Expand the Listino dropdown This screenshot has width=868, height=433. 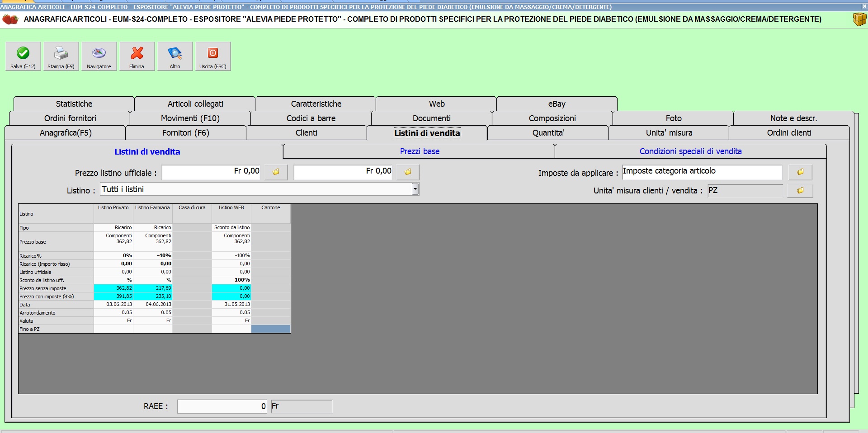[415, 189]
